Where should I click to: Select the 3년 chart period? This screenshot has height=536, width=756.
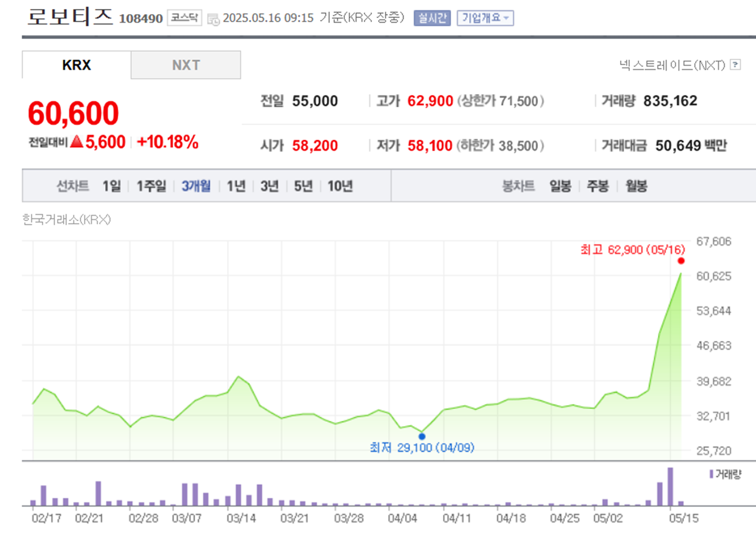pos(269,186)
